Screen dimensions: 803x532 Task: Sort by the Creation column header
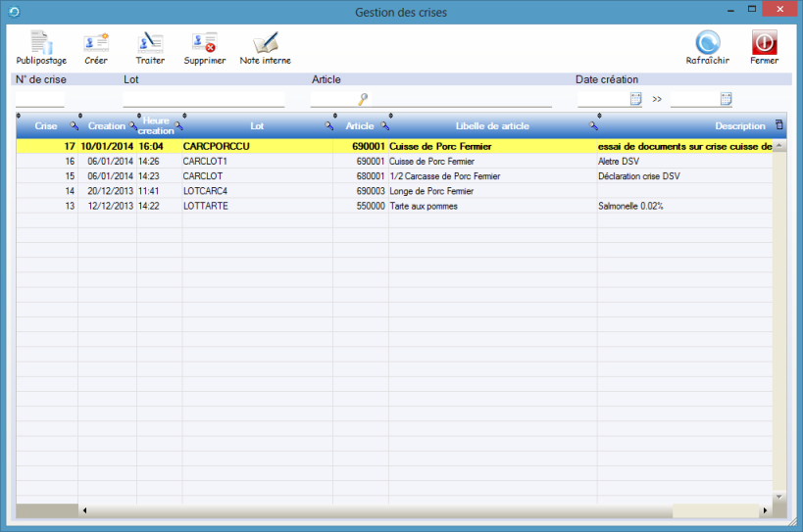(106, 126)
